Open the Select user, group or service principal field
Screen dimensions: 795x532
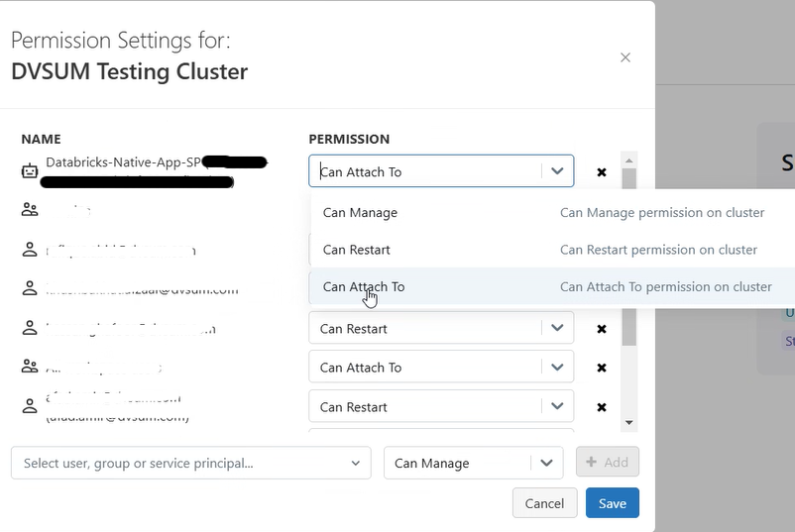[x=191, y=463]
